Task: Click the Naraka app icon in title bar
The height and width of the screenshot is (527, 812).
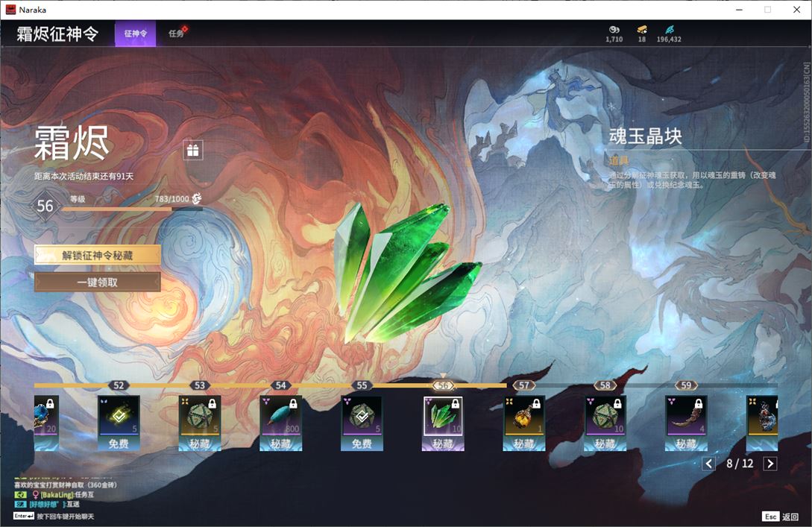Action: (10, 10)
